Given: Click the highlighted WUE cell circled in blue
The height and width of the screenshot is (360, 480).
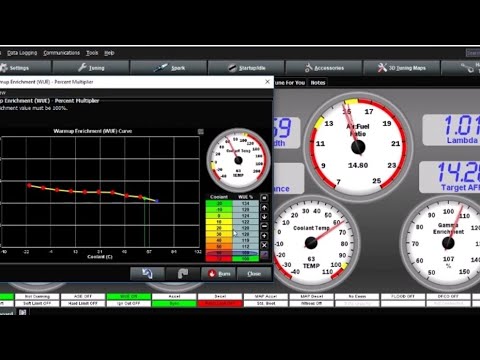Looking at the screenshot, I should click(x=245, y=253).
